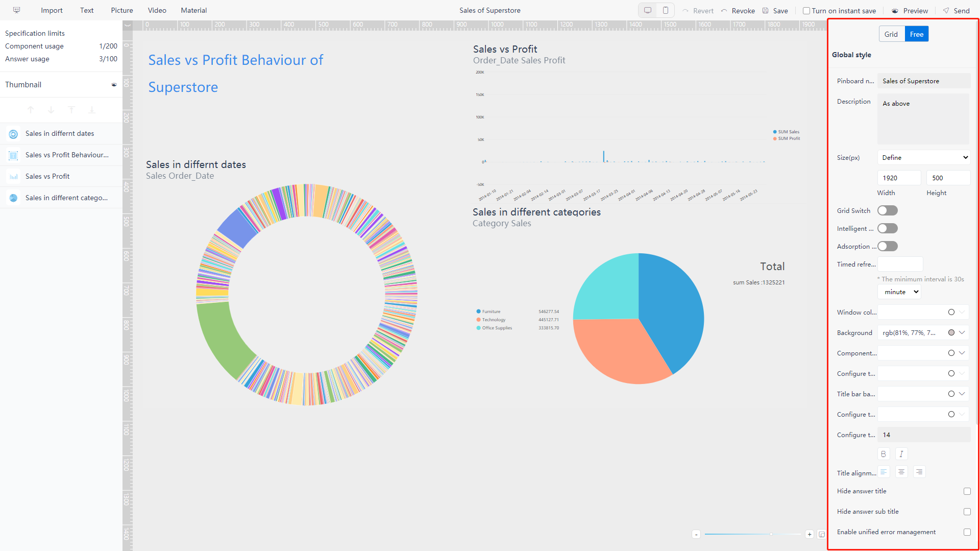980x551 pixels.
Task: Align title to the center
Action: click(x=901, y=472)
